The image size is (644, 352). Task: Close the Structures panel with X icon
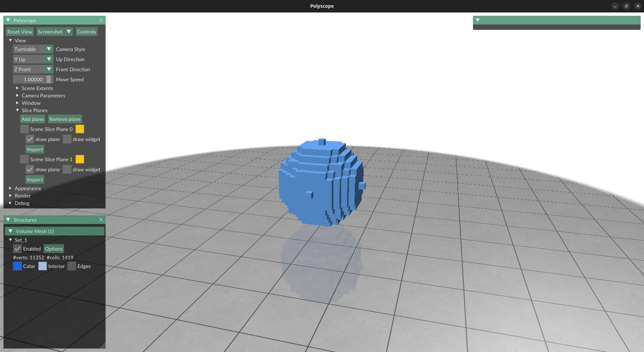pos(101,220)
